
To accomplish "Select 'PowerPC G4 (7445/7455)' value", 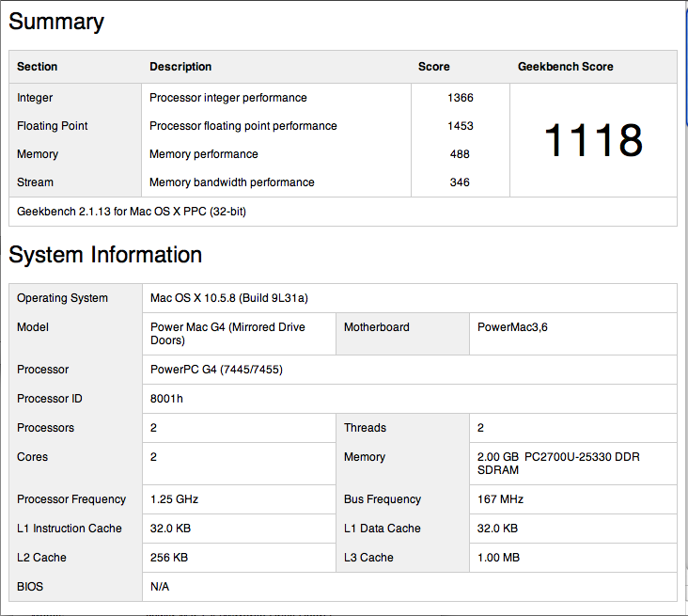I will (x=216, y=370).
